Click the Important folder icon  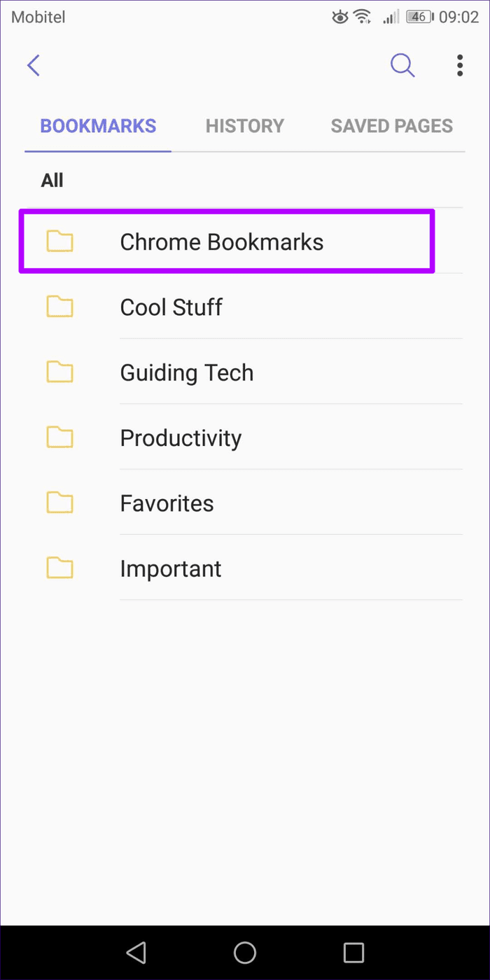(60, 568)
